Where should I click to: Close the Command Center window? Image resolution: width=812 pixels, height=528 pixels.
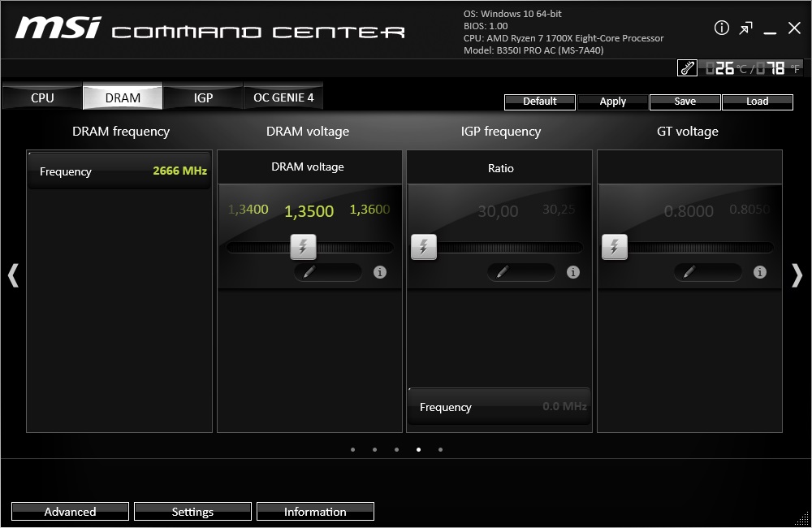coord(794,28)
